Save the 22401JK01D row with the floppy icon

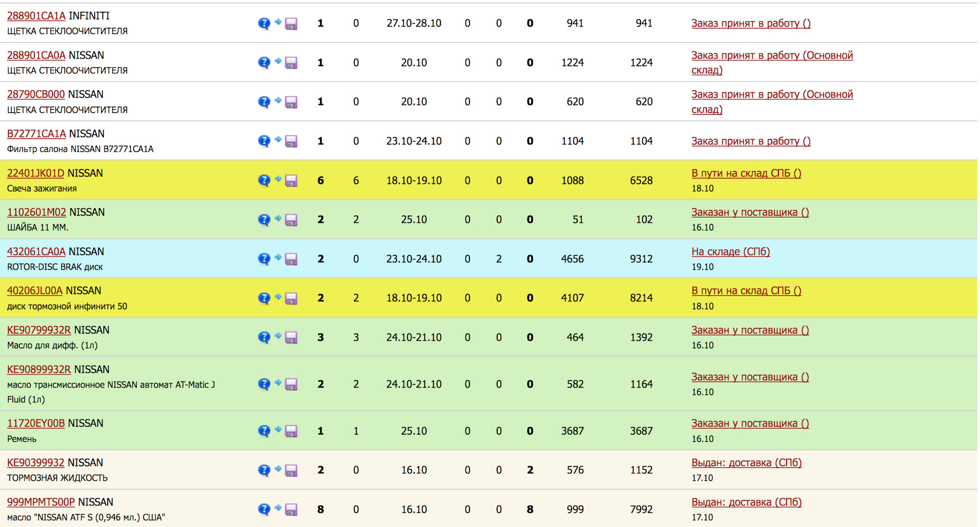pyautogui.click(x=291, y=181)
